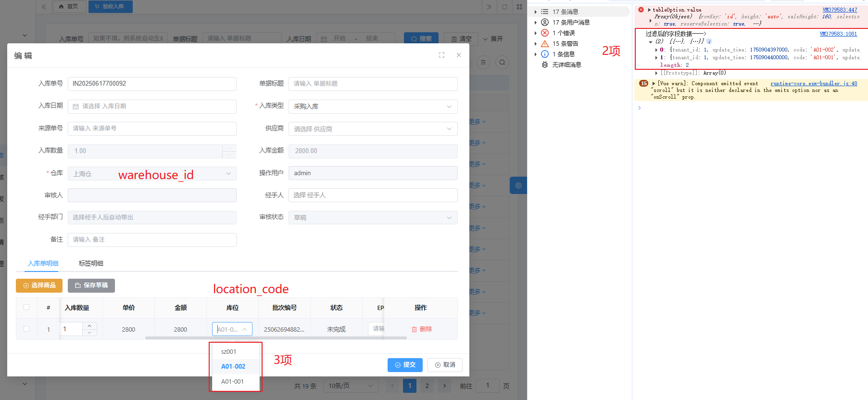The width and height of the screenshot is (868, 400).
Task: Click the next page arrow in pagination
Action: click(444, 386)
